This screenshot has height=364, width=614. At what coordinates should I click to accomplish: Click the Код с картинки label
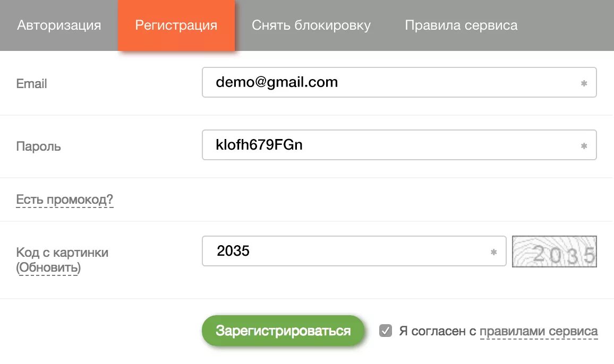coord(62,253)
